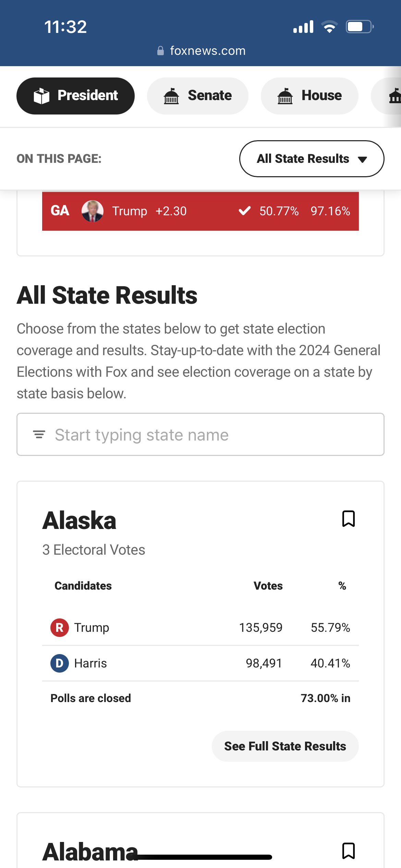401x868 pixels.
Task: Click the dropdown arrow beside All State Results
Action: point(362,159)
